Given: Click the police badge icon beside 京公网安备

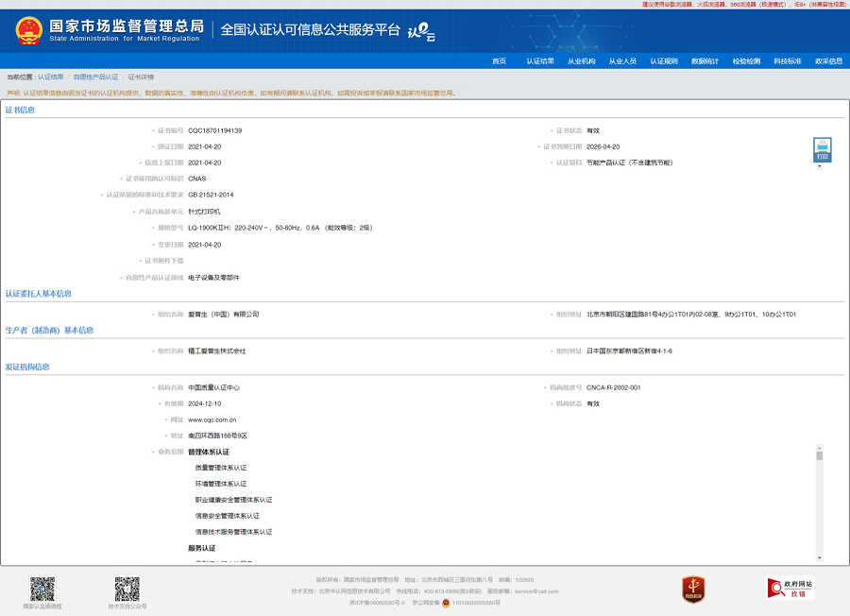Looking at the screenshot, I should [446, 602].
